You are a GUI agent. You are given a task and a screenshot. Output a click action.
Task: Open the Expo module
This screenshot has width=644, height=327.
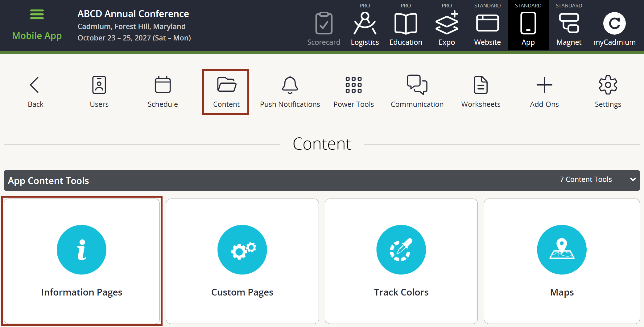tap(447, 29)
